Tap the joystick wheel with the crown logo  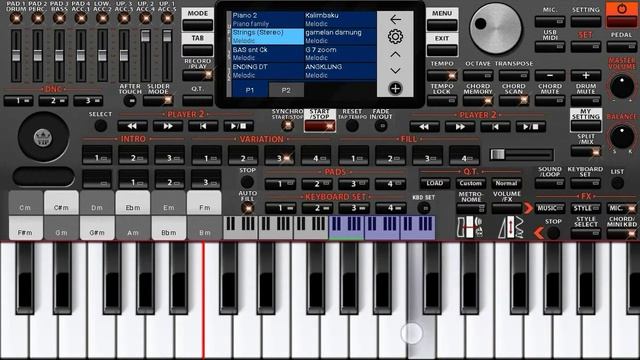[x=43, y=137]
